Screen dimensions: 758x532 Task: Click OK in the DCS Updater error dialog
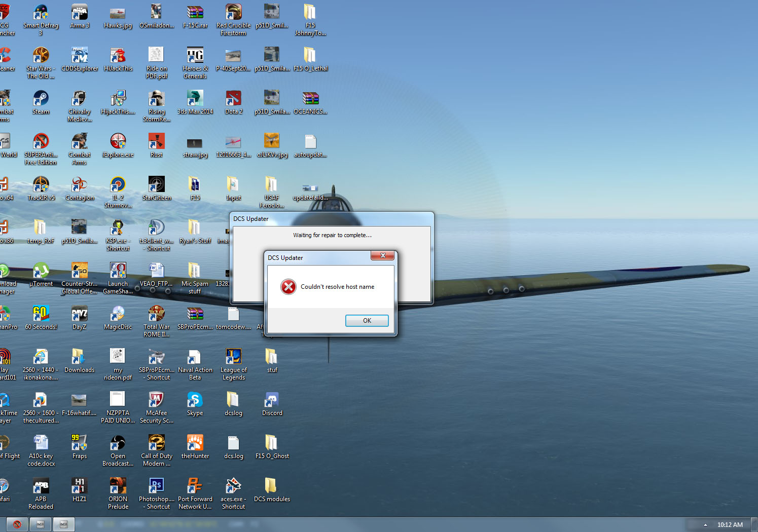coord(367,321)
